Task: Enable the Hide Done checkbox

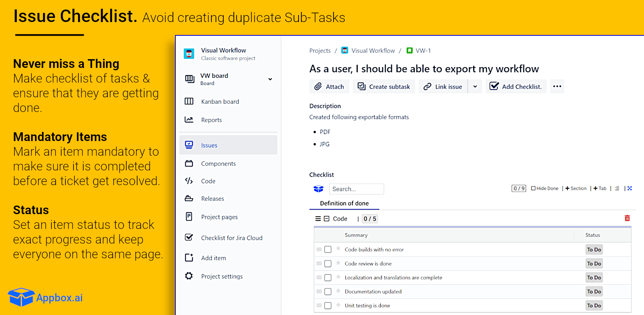Action: pos(533,188)
